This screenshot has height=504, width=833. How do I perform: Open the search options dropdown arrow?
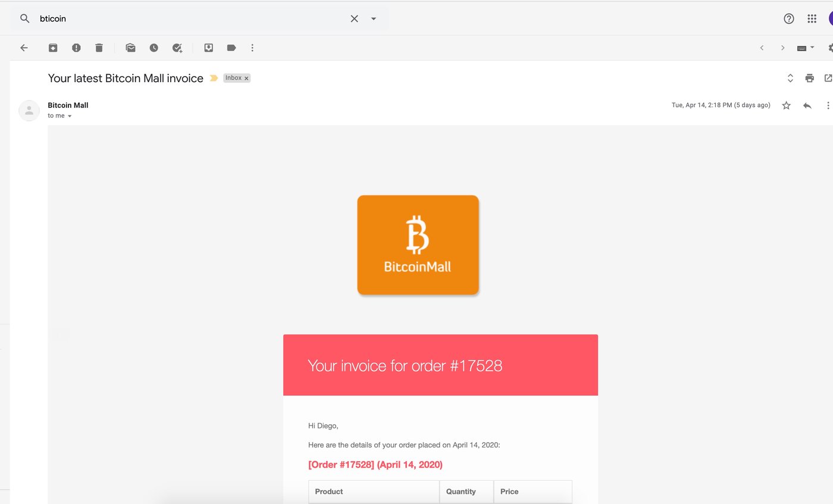374,18
